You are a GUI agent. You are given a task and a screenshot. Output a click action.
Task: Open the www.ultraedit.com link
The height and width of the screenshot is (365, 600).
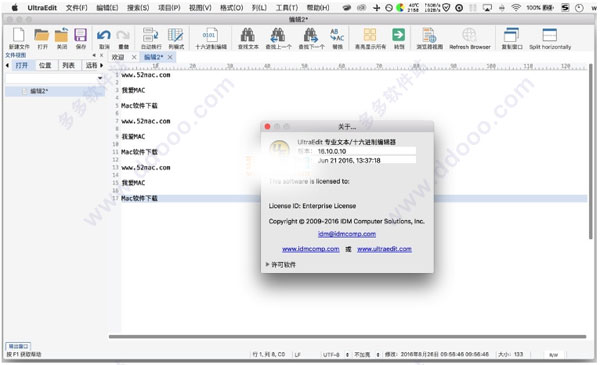(384, 249)
